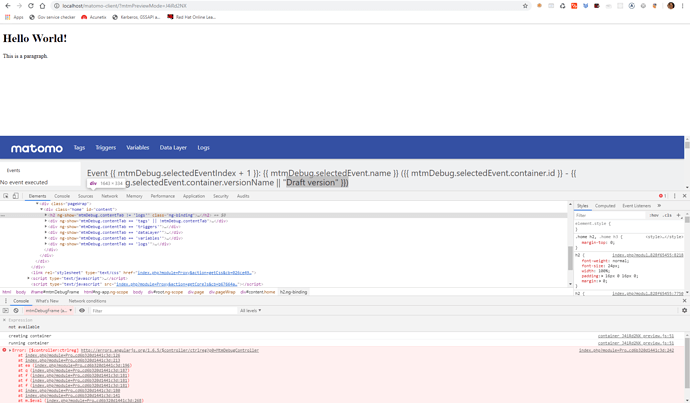This screenshot has width=690, height=403.
Task: Switch to Event Listeners pane tab
Action: coord(636,205)
